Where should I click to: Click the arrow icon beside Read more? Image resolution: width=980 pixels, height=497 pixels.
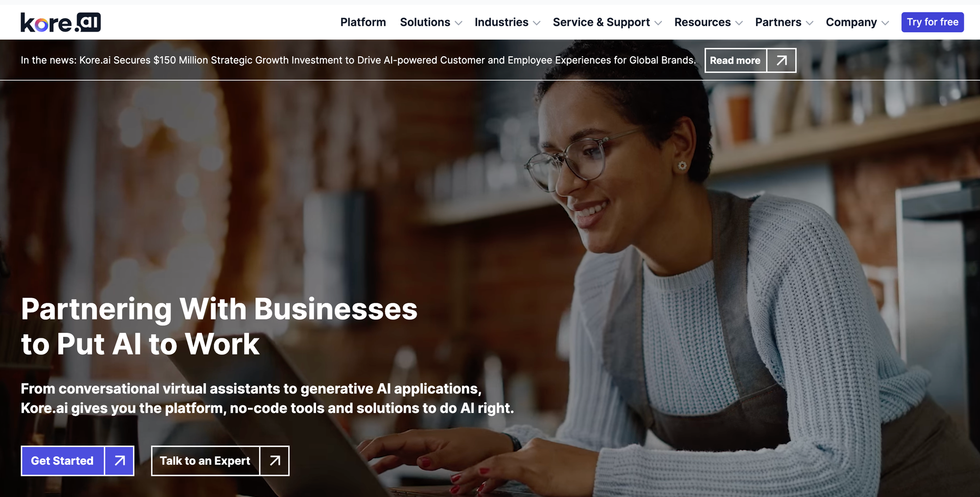[782, 60]
